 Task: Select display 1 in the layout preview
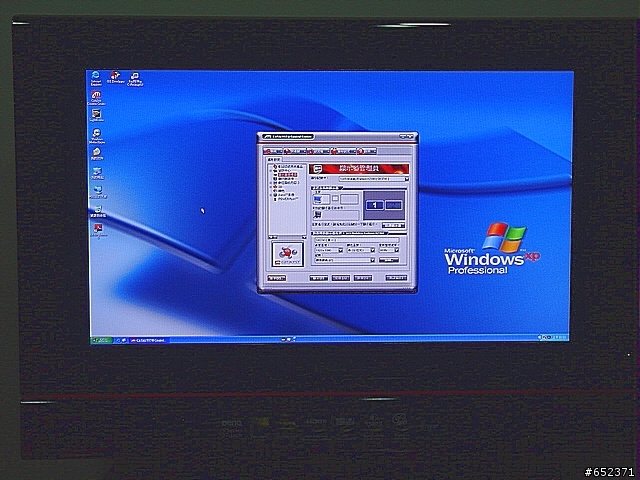click(375, 205)
